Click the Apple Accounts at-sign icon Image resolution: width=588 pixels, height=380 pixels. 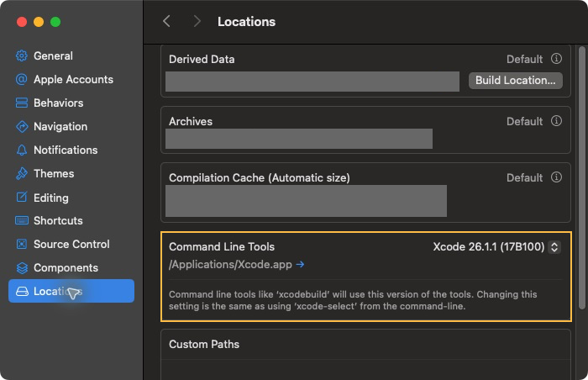(x=22, y=79)
